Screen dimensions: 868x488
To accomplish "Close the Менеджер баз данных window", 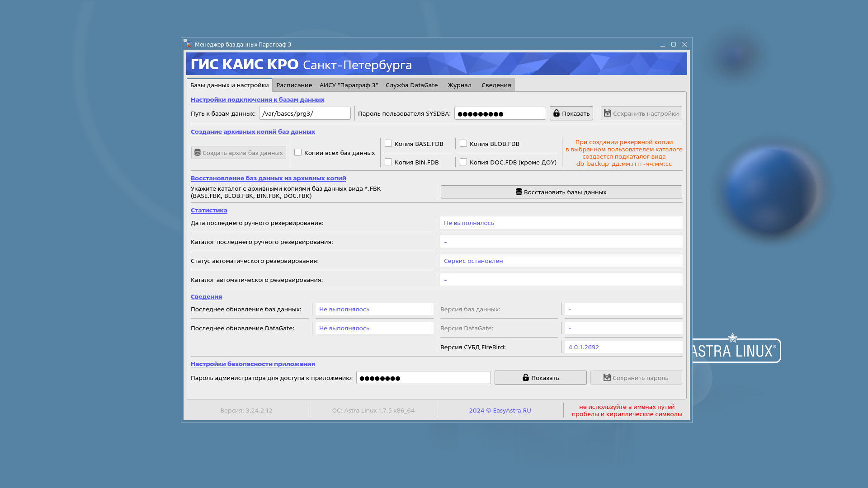I will (684, 44).
